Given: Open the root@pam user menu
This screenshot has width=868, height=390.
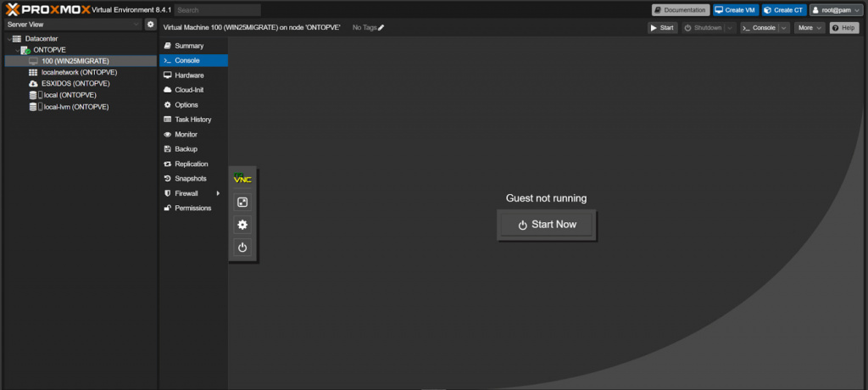Looking at the screenshot, I should click(x=836, y=10).
